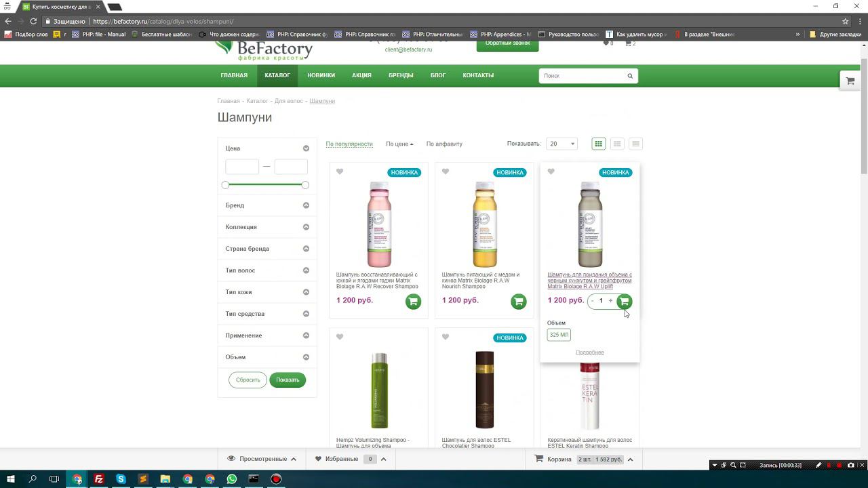Sort products По популярности
The image size is (868, 488).
pyautogui.click(x=349, y=144)
